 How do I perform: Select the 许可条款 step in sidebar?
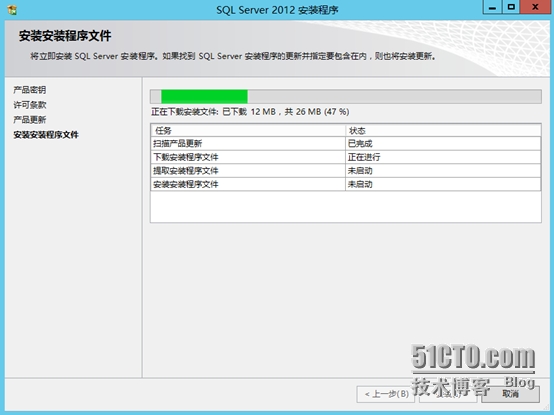click(30, 105)
